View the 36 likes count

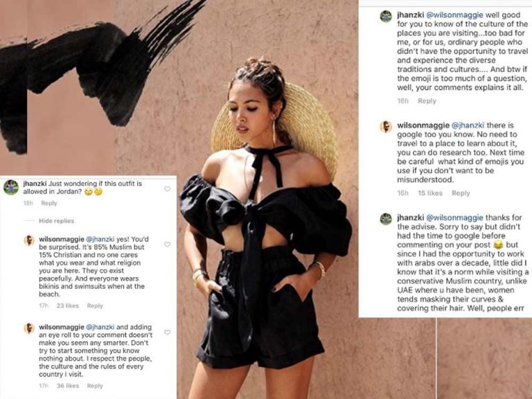(67, 386)
